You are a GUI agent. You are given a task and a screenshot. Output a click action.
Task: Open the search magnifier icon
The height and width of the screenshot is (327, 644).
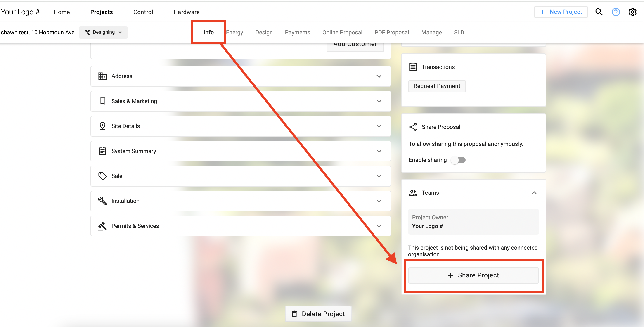(599, 12)
